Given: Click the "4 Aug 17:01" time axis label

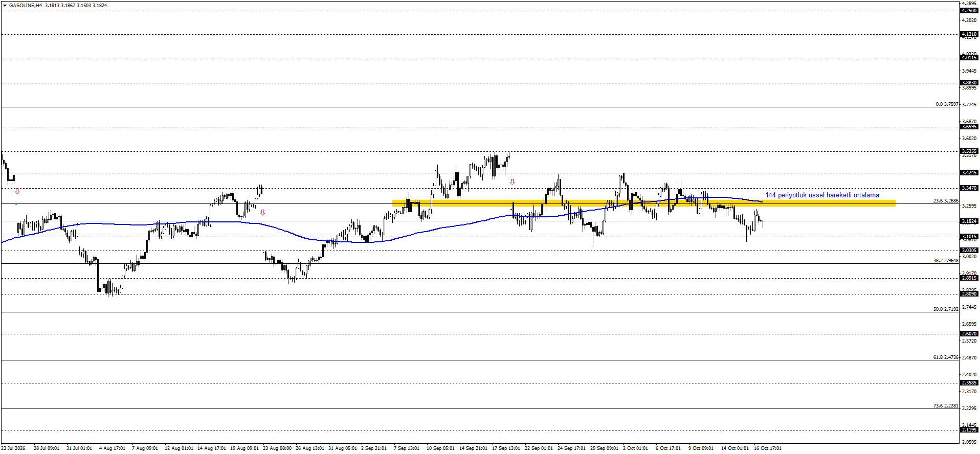Looking at the screenshot, I should point(112,448).
